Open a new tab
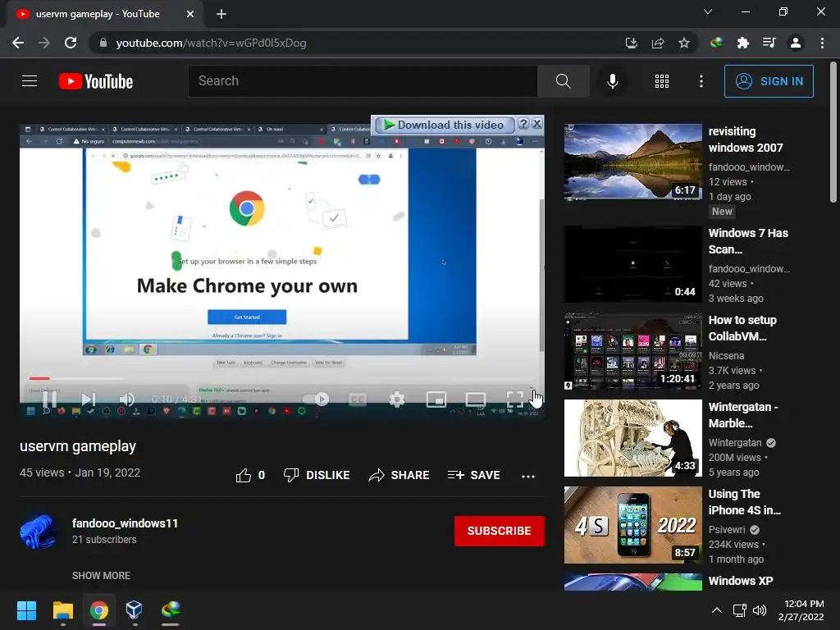This screenshot has height=630, width=840. [221, 14]
